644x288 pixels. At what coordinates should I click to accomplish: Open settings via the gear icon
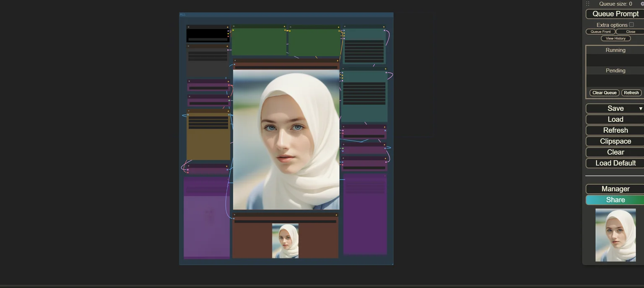pyautogui.click(x=642, y=4)
